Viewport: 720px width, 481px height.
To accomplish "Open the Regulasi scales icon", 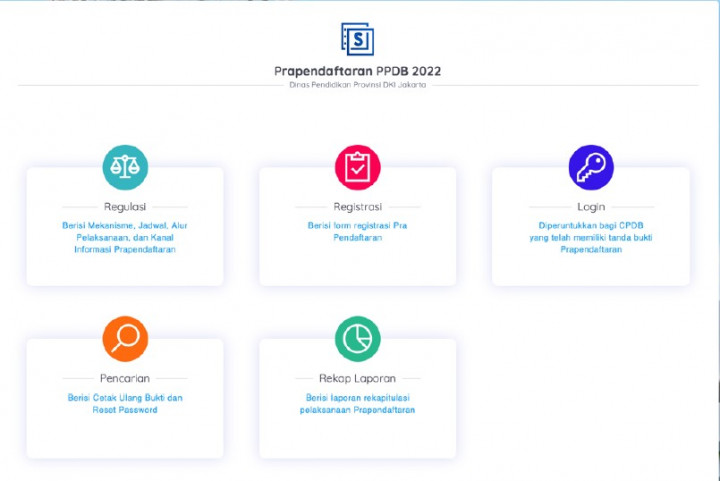I will (x=125, y=167).
